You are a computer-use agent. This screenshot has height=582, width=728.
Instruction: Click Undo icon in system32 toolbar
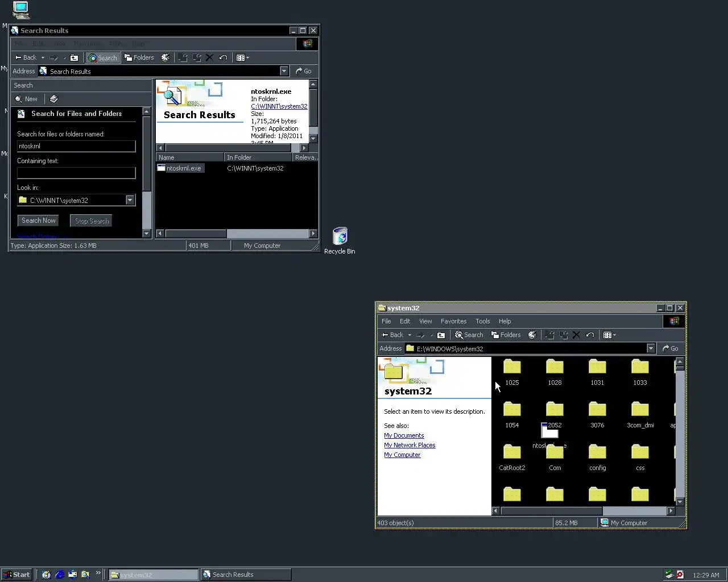pos(590,335)
